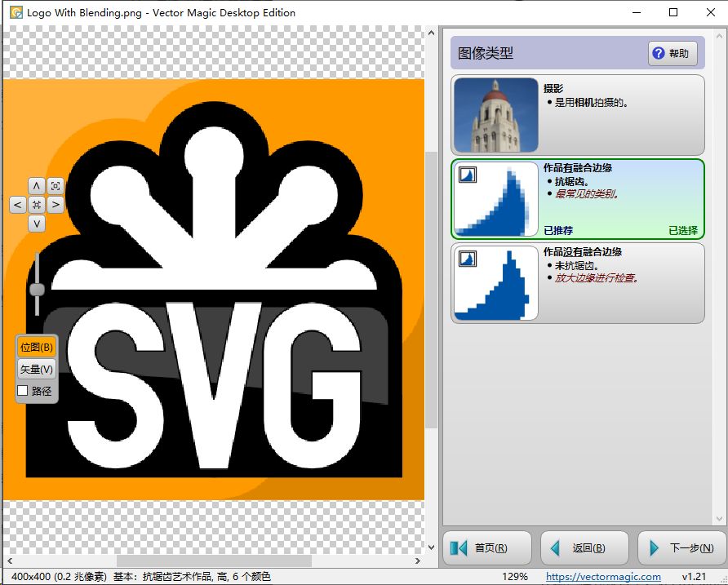Click the canvas horizontal scrollbar left arrow
728x585 pixels.
(x=10, y=561)
